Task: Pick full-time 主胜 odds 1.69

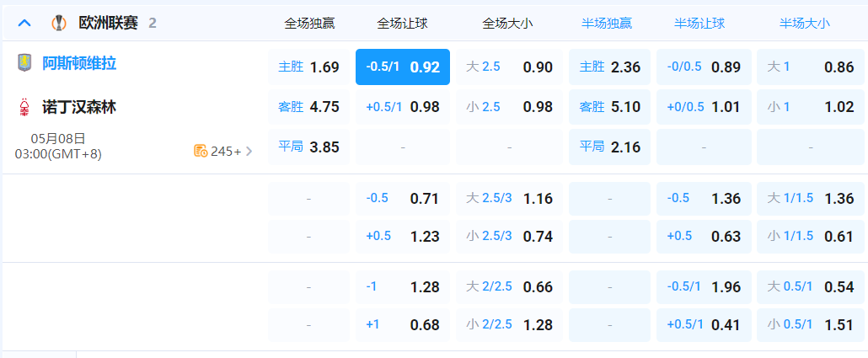Action: (309, 67)
